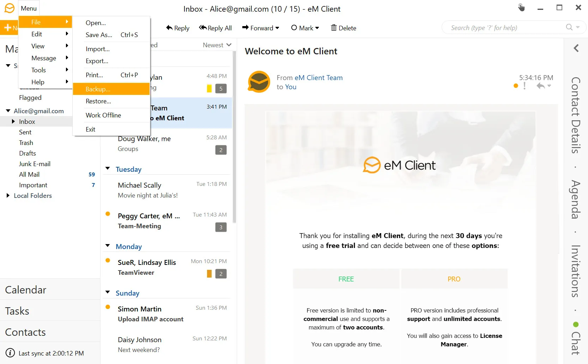The height and width of the screenshot is (364, 588).
Task: Click the Reply All button
Action: [215, 28]
